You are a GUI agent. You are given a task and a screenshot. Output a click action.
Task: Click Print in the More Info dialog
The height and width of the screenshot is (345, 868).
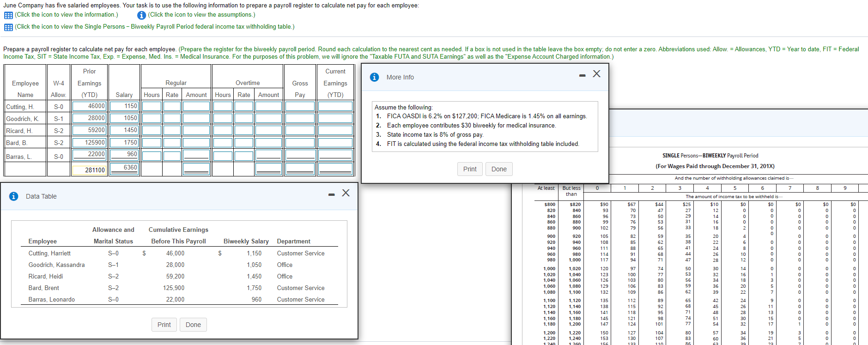[x=470, y=169]
